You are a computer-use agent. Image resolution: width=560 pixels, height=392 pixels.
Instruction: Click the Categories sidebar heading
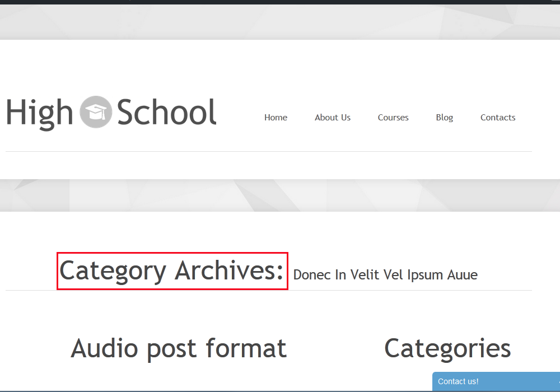(x=447, y=348)
